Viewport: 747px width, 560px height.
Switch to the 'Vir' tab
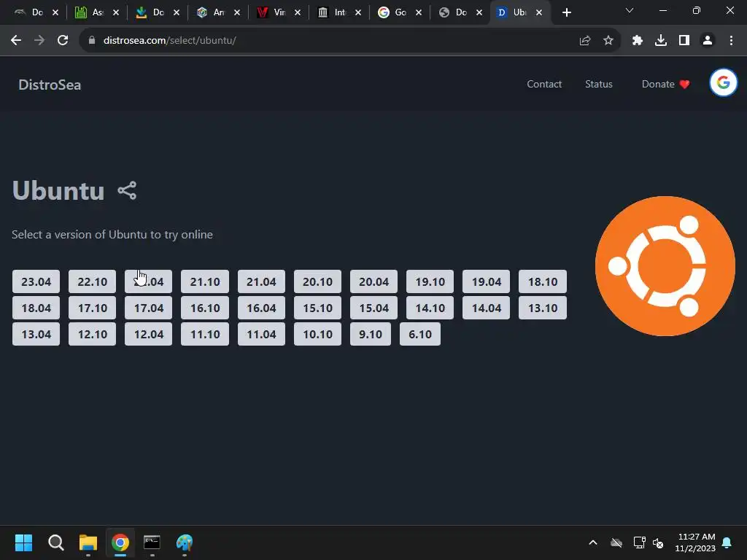click(x=278, y=13)
